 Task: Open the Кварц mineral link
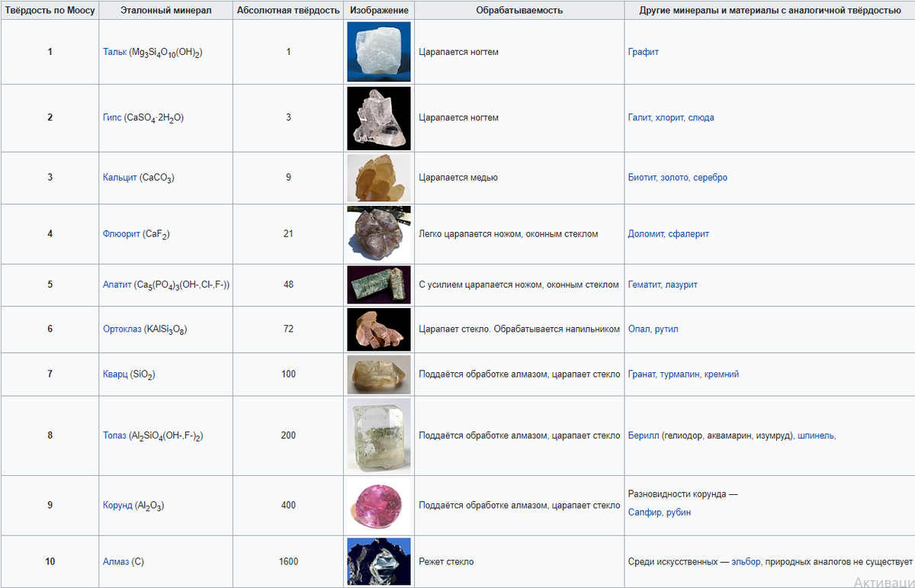(x=115, y=374)
